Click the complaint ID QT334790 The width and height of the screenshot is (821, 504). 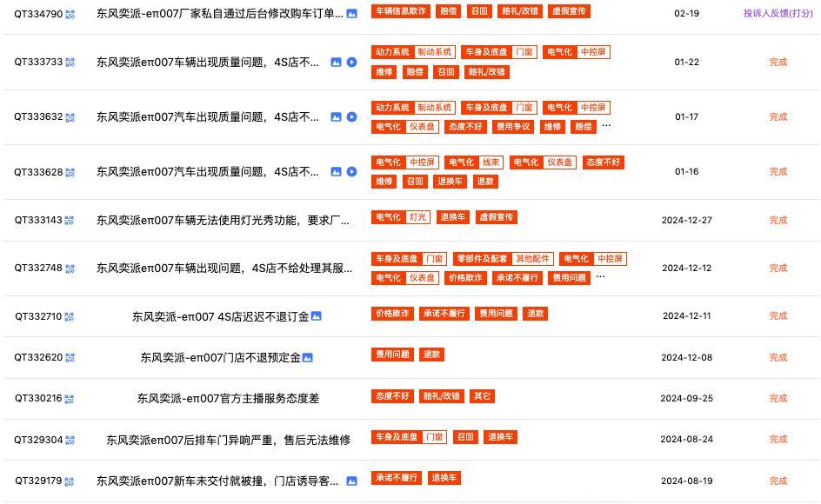(38, 14)
